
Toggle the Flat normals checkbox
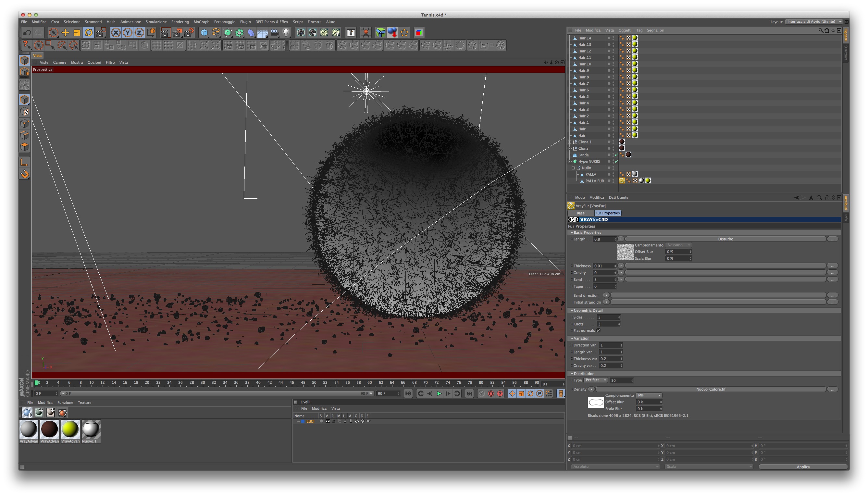599,330
